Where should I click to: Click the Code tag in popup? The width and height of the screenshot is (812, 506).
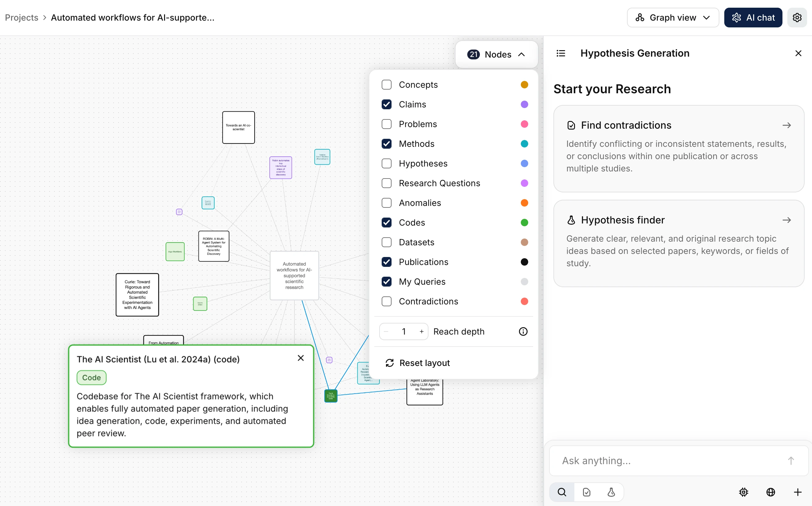pyautogui.click(x=91, y=378)
